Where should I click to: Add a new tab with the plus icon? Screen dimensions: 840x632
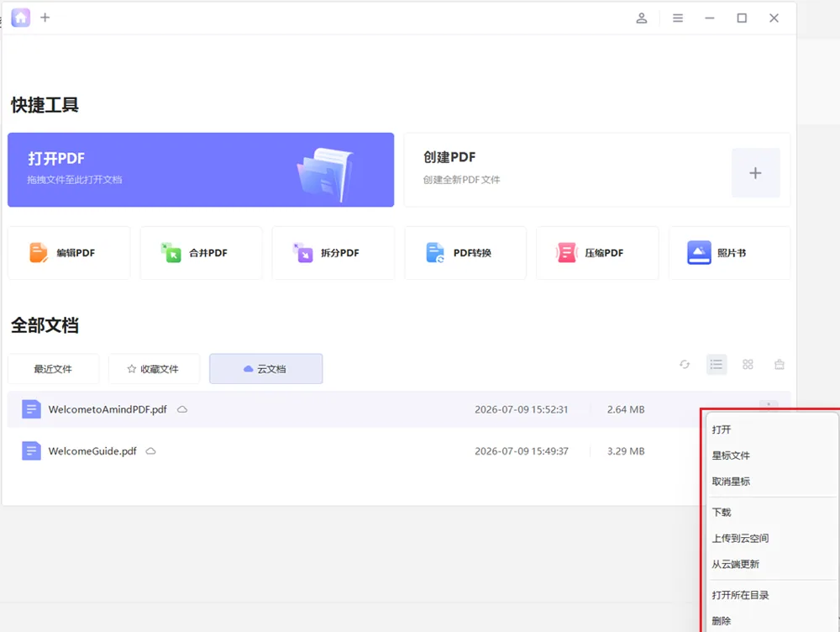click(x=45, y=18)
